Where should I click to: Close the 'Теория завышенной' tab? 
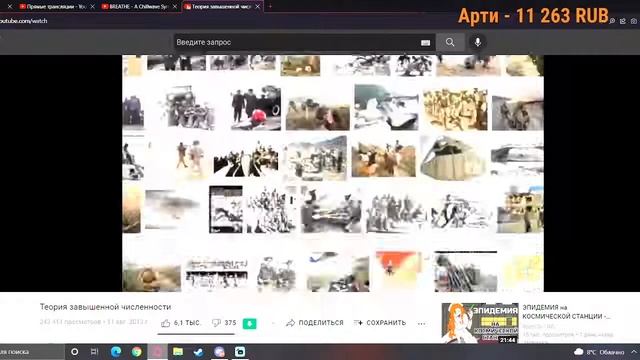click(258, 7)
